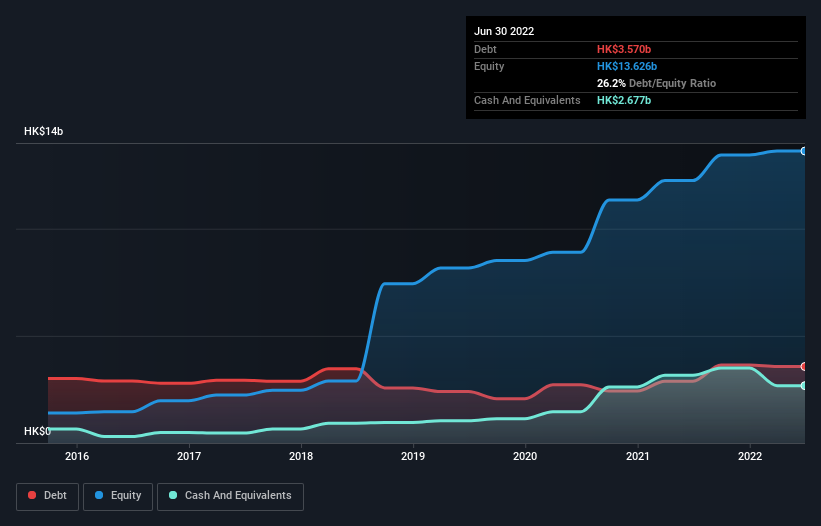
Task: Click the teal Cash endpoint marker
Action: coord(804,386)
